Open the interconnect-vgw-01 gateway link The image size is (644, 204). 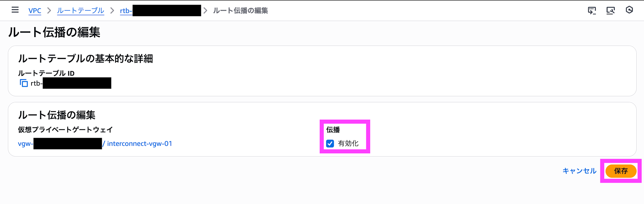pos(139,144)
